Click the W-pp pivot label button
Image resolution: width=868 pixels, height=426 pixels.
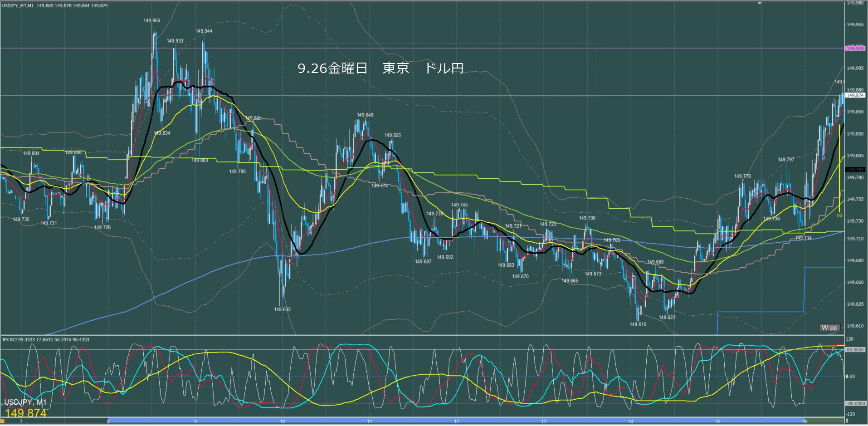829,328
